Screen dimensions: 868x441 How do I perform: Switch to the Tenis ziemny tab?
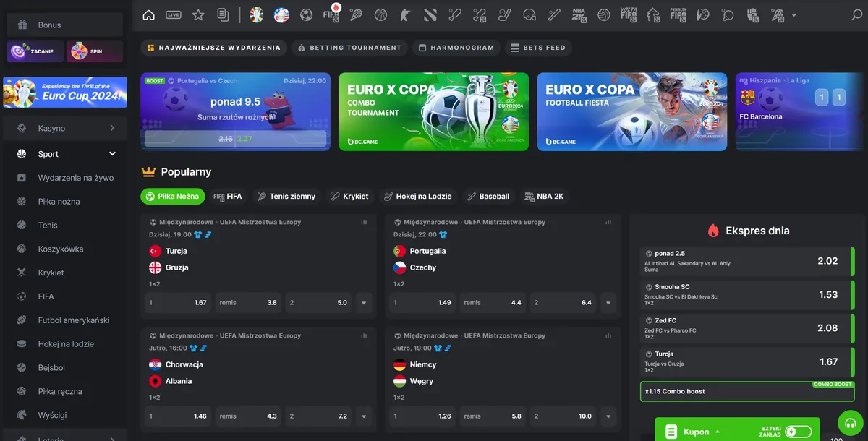(x=286, y=196)
